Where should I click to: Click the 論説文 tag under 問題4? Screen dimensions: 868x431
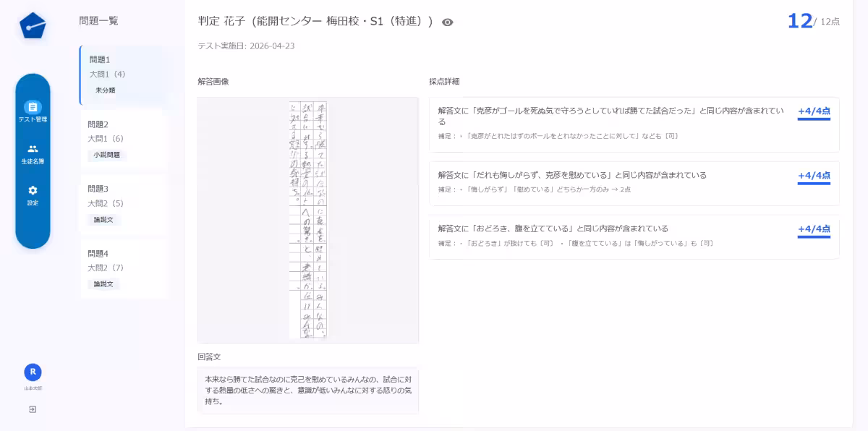click(103, 284)
